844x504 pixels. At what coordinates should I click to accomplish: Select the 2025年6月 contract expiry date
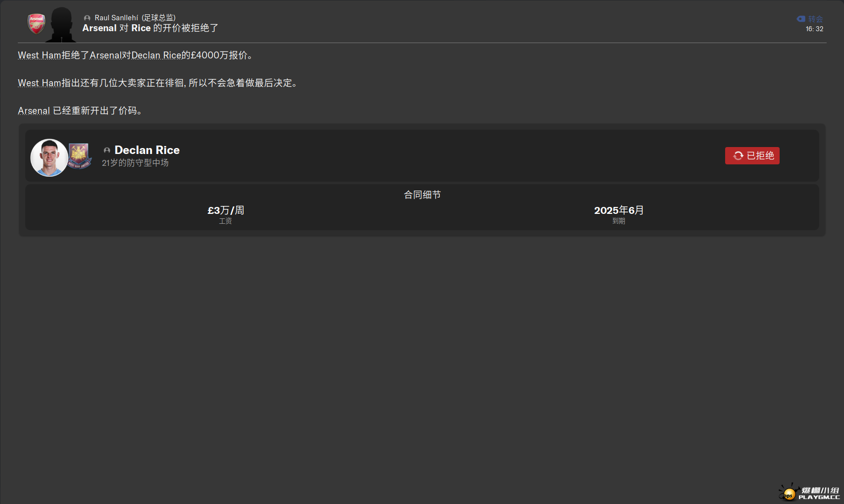pos(619,210)
